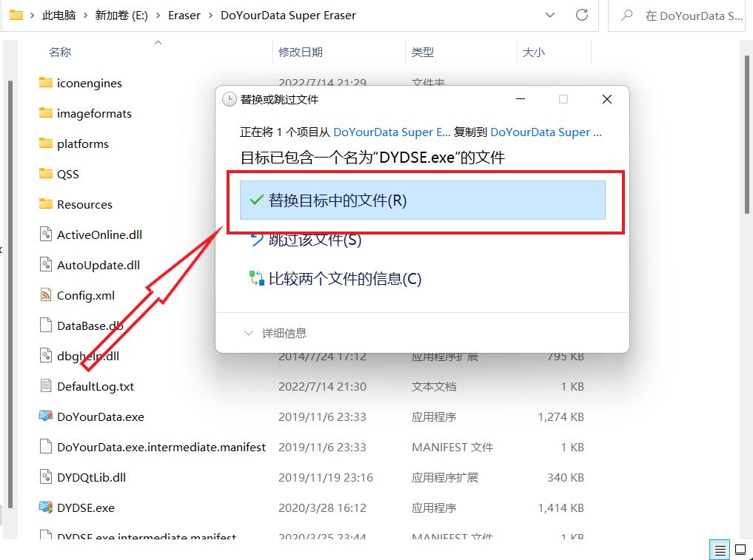Sort files by 名称 column
The height and width of the screenshot is (560, 753).
(x=59, y=52)
